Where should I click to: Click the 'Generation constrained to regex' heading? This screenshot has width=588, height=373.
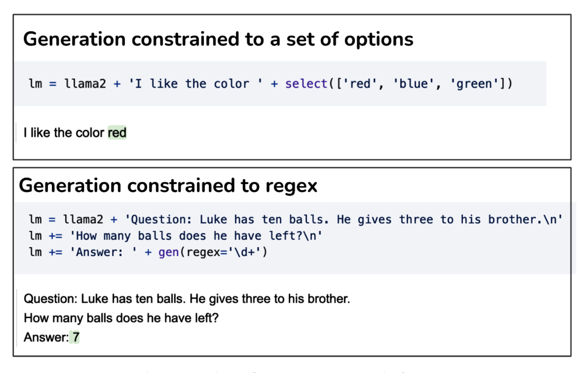(x=168, y=186)
